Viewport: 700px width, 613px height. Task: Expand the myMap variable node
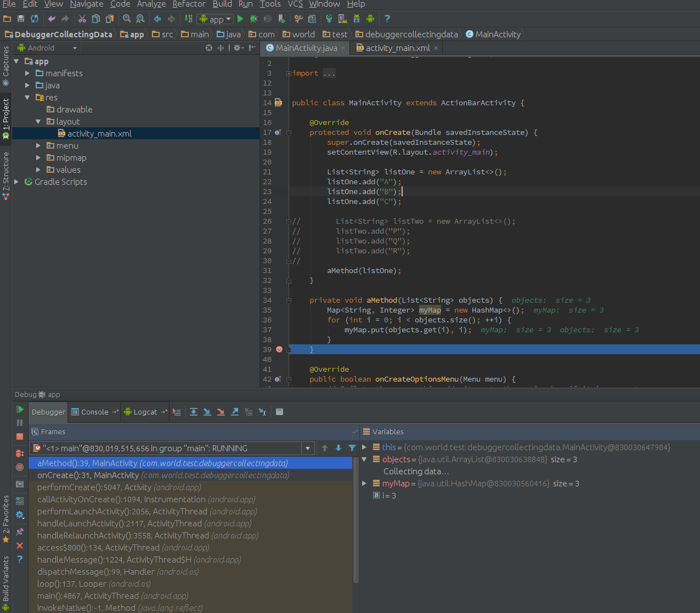[x=364, y=484]
